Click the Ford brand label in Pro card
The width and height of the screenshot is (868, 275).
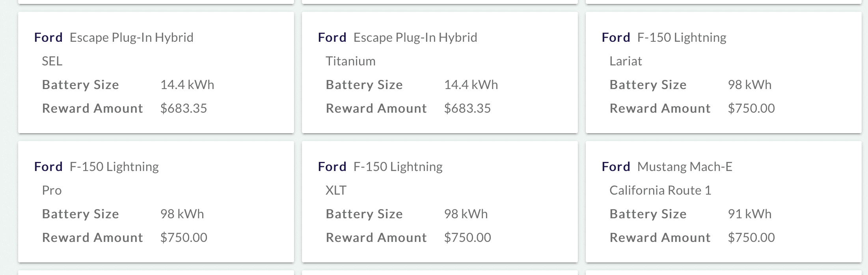coord(48,167)
